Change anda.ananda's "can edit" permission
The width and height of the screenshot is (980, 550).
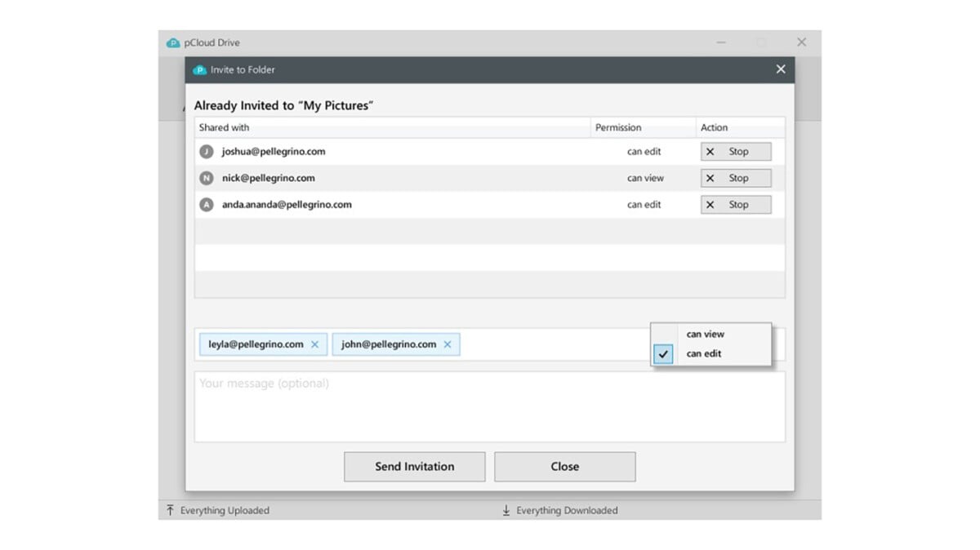(644, 205)
